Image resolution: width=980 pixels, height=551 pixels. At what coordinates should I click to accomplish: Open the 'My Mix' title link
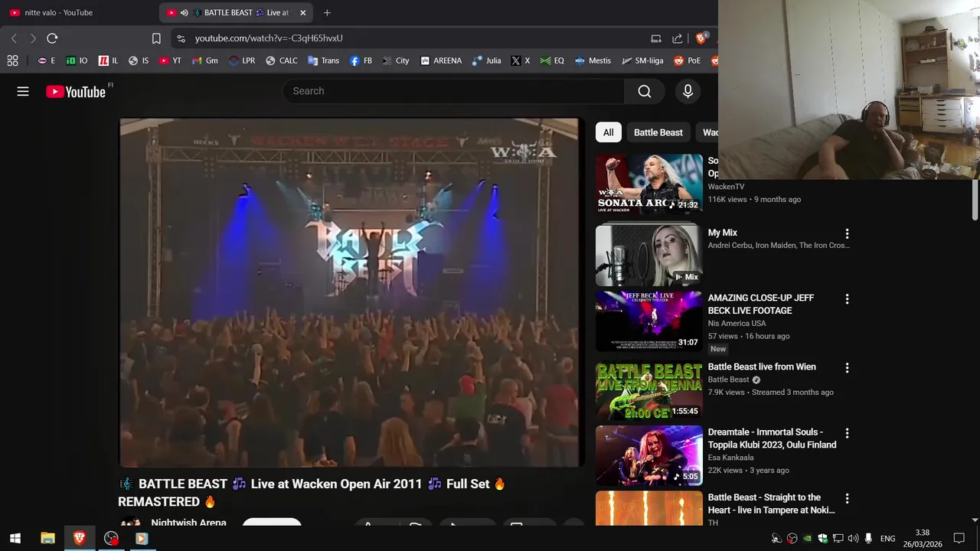coord(723,233)
